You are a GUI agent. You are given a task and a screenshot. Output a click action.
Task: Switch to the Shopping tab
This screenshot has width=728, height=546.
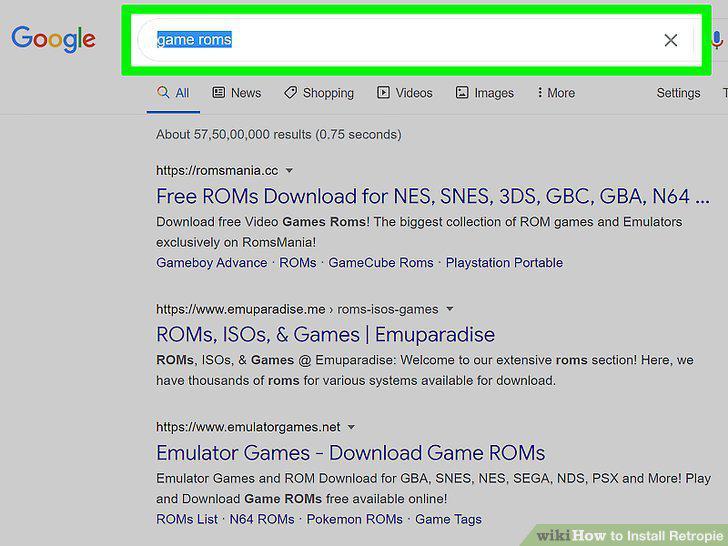(x=319, y=93)
